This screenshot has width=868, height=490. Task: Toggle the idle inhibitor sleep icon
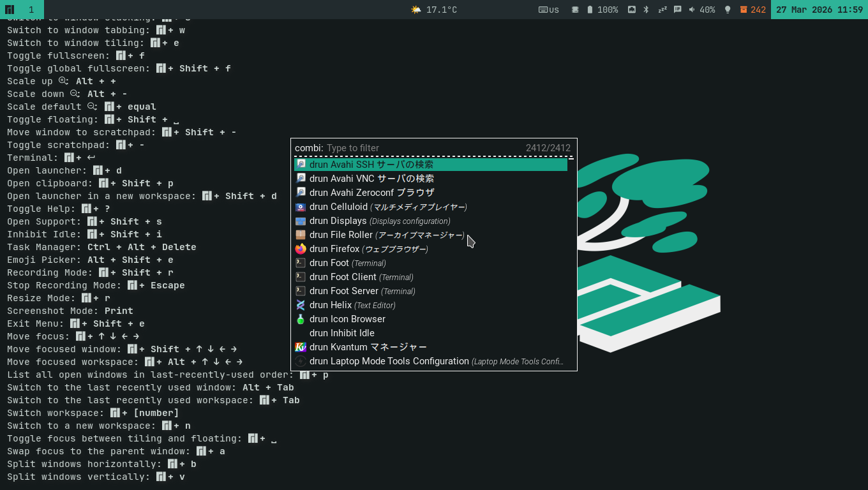[662, 10]
